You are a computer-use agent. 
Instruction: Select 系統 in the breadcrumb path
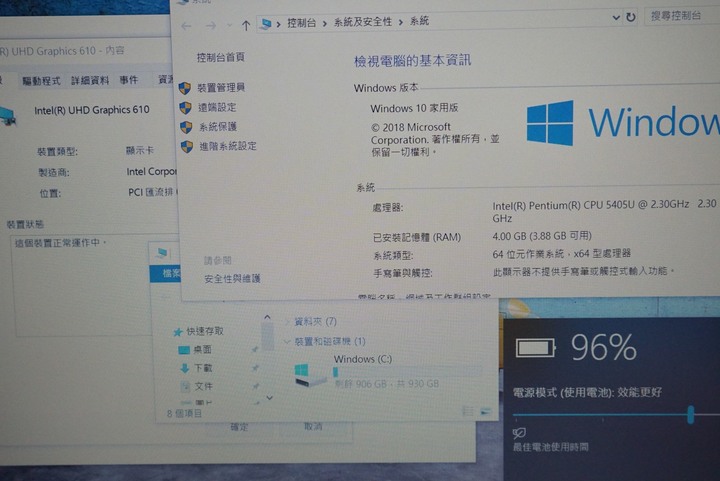click(419, 21)
